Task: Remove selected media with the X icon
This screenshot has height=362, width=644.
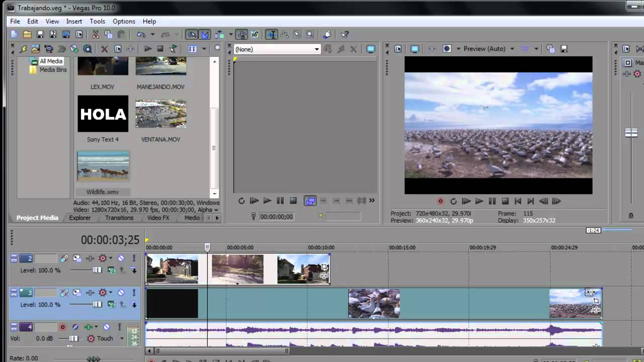Action: 105,49
